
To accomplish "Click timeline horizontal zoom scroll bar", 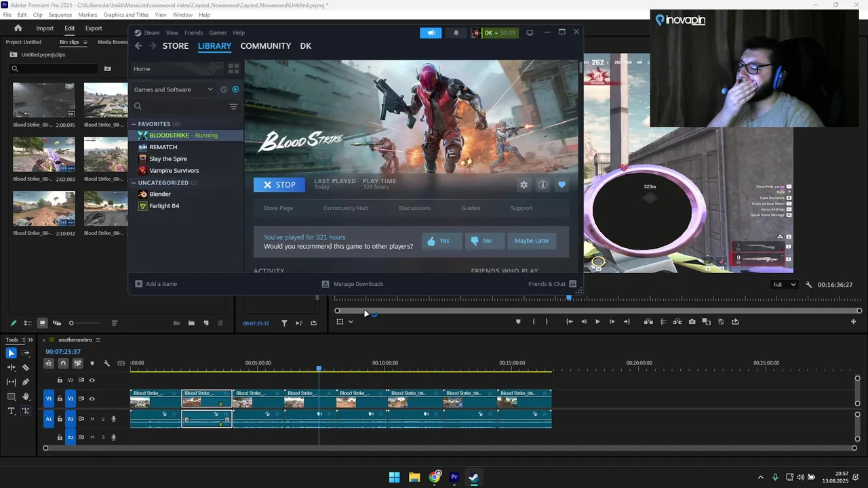I will [450, 448].
